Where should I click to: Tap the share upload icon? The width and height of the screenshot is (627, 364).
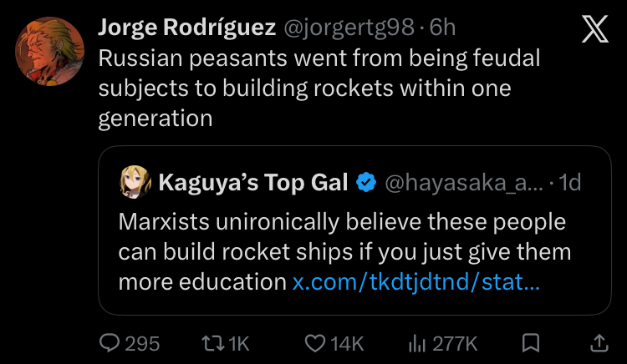pos(599,344)
